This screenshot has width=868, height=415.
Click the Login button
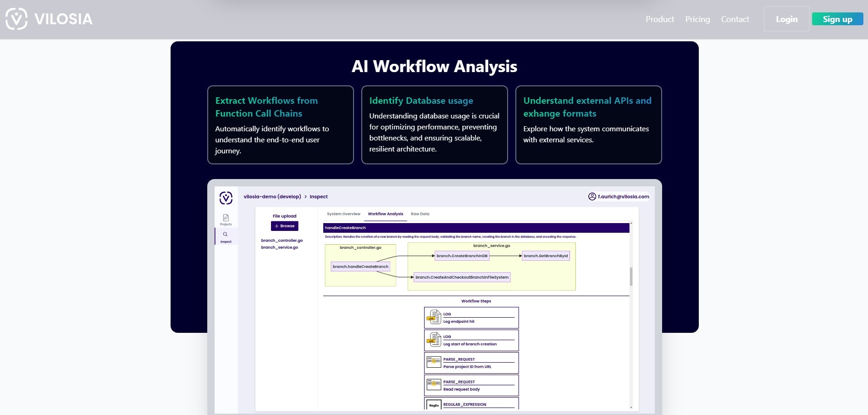tap(787, 19)
